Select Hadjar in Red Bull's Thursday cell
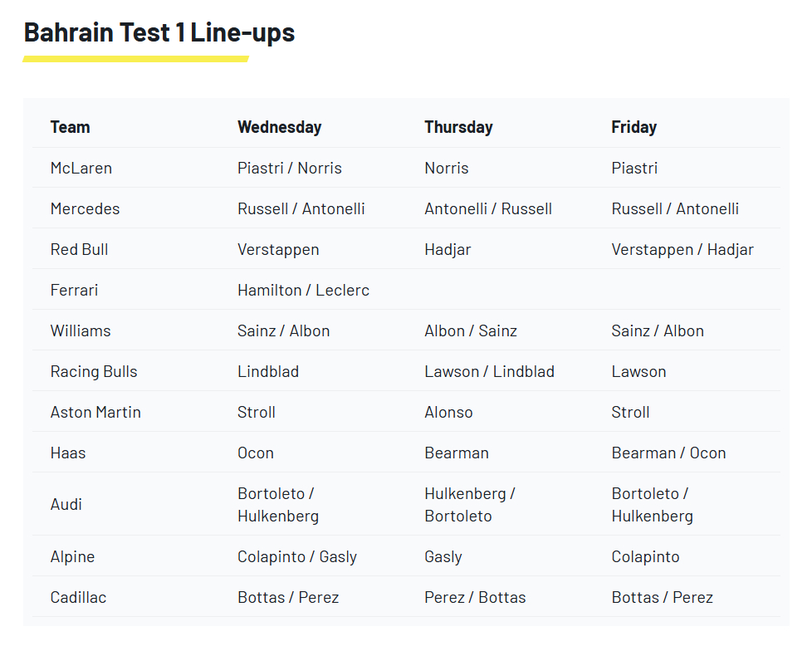 [x=448, y=249]
